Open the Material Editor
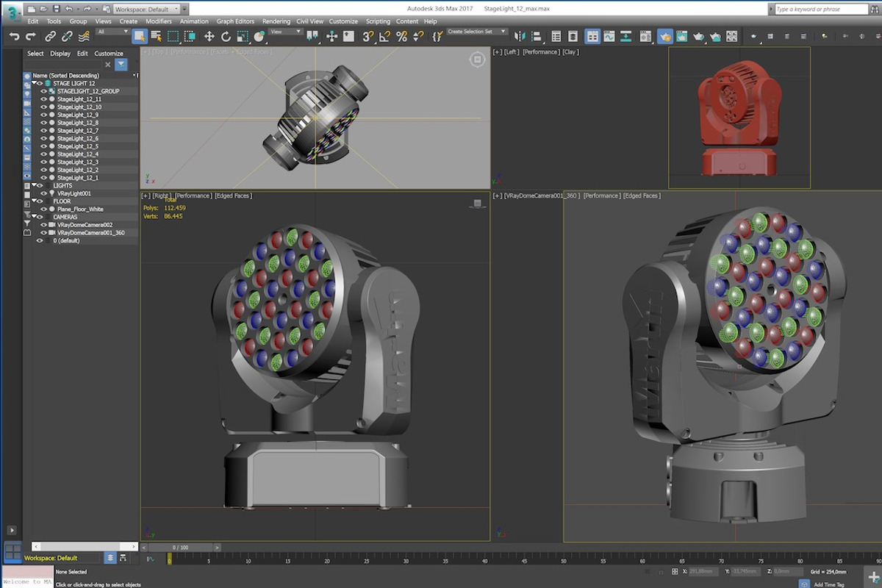This screenshot has width=882, height=588. 645,36
